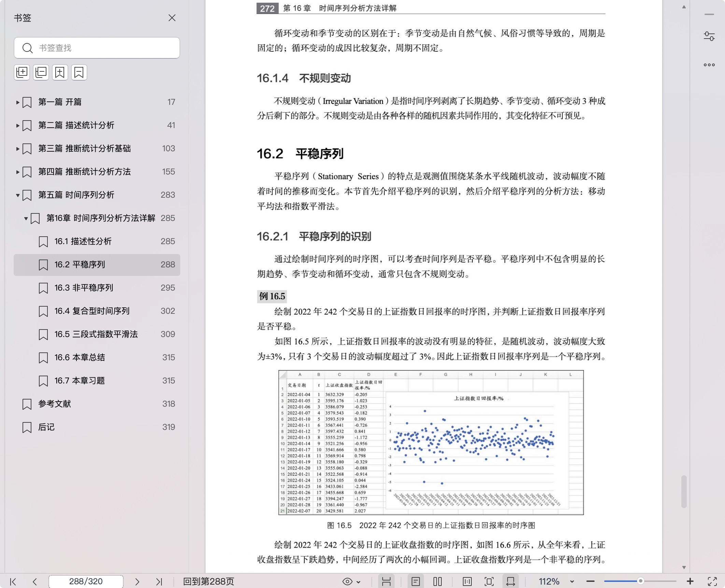Switch to two-page view
This screenshot has width=725, height=588.
click(438, 582)
